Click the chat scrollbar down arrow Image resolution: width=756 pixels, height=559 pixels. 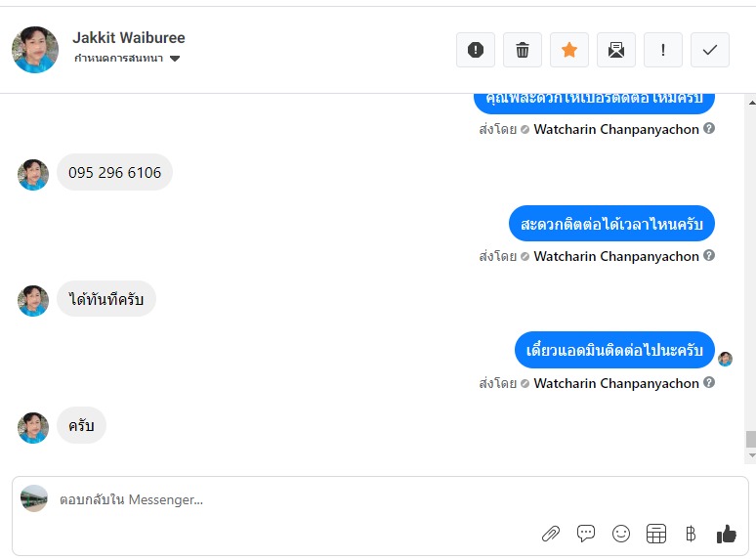[x=751, y=455]
